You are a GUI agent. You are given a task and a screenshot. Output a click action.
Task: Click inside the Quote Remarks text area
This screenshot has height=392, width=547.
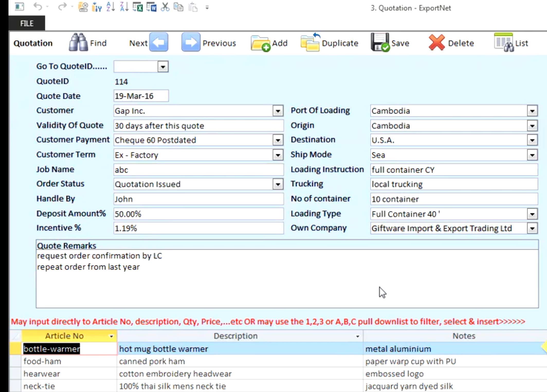pos(287,278)
